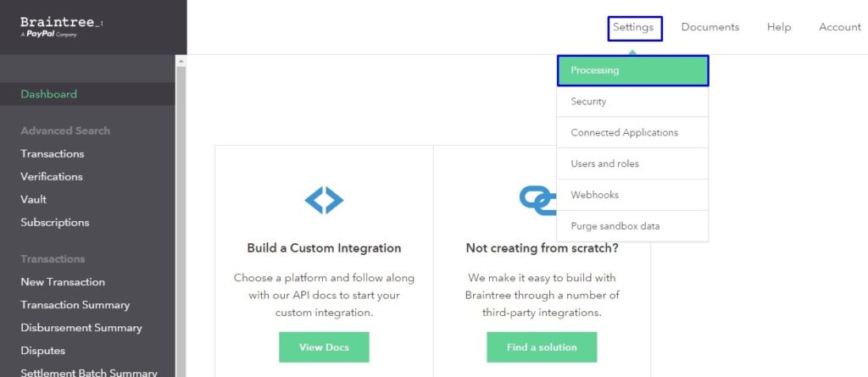
Task: Go to Dashboard in sidebar
Action: 49,94
